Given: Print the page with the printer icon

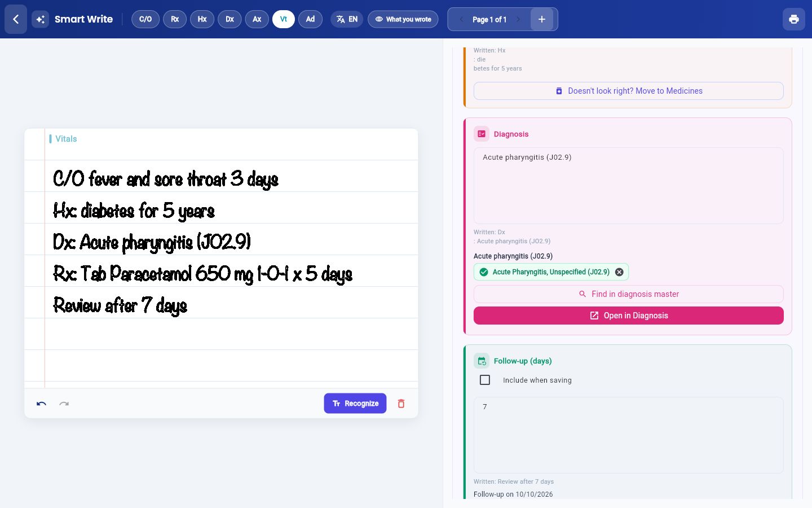Looking at the screenshot, I should [794, 19].
